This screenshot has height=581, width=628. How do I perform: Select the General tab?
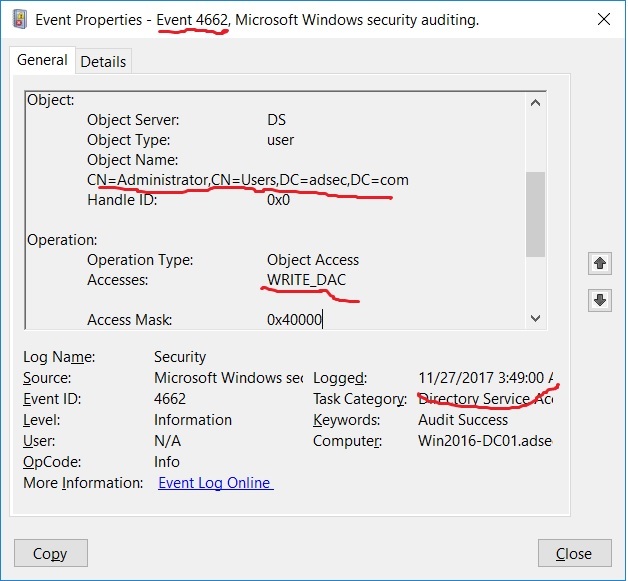coord(42,61)
